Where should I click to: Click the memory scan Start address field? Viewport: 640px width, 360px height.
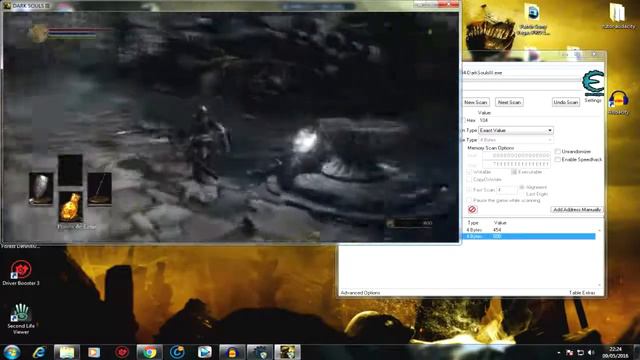pos(516,156)
